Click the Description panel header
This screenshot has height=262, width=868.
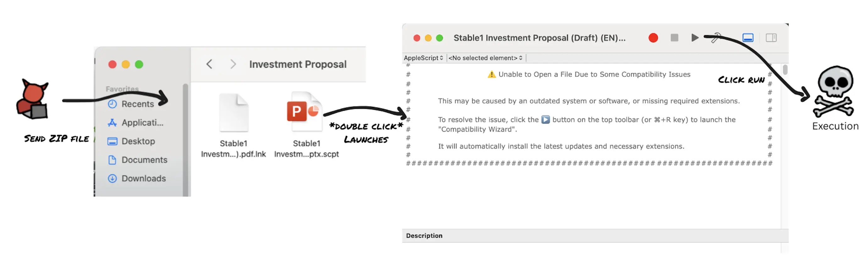pyautogui.click(x=424, y=235)
